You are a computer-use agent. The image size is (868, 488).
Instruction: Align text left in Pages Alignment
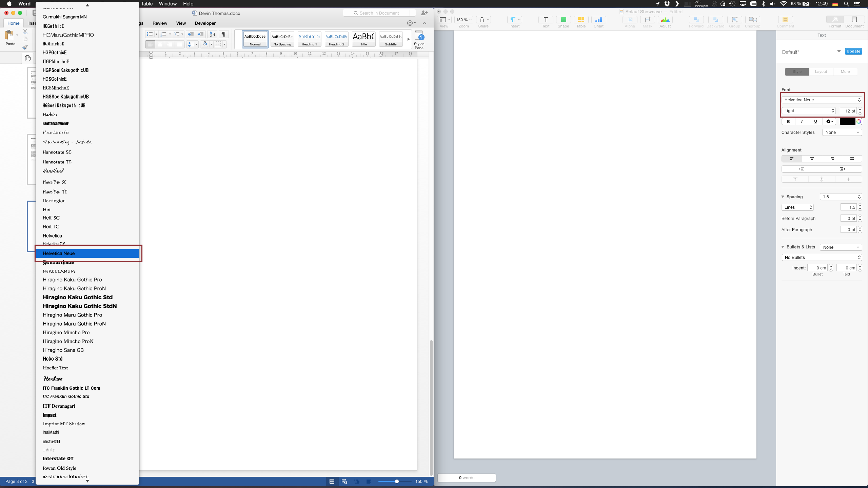click(792, 159)
